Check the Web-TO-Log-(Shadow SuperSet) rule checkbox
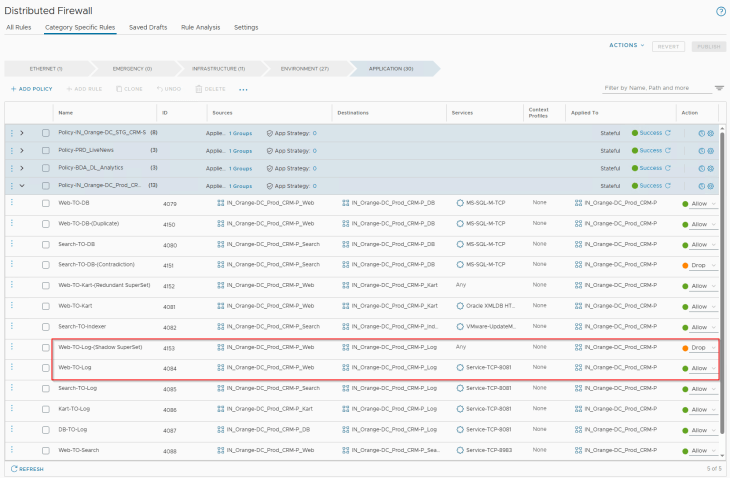 point(45,347)
